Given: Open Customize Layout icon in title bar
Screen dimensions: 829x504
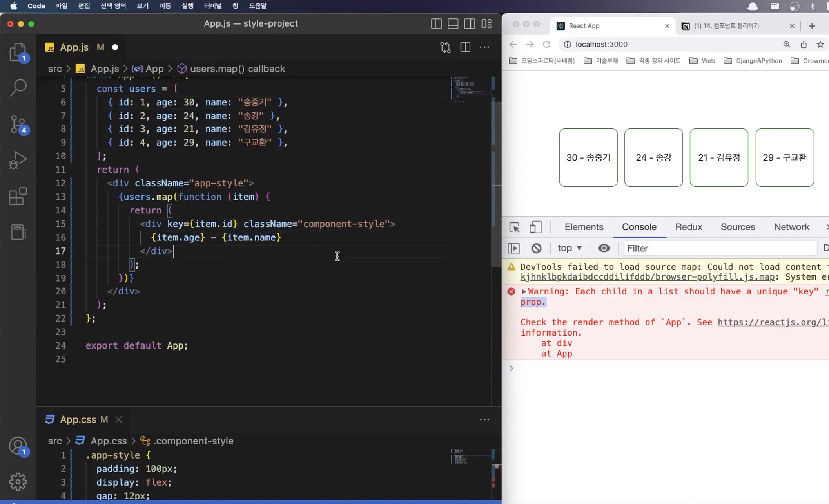Looking at the screenshot, I should [x=486, y=24].
